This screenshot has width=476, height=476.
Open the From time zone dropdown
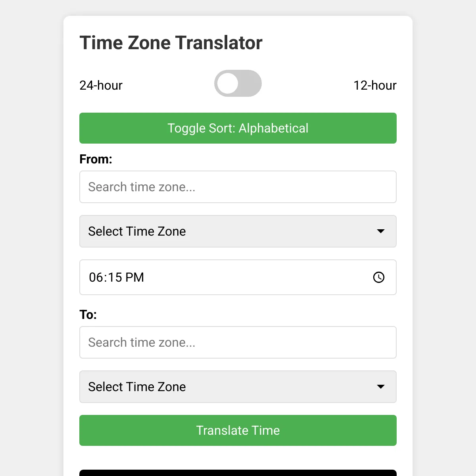click(238, 231)
